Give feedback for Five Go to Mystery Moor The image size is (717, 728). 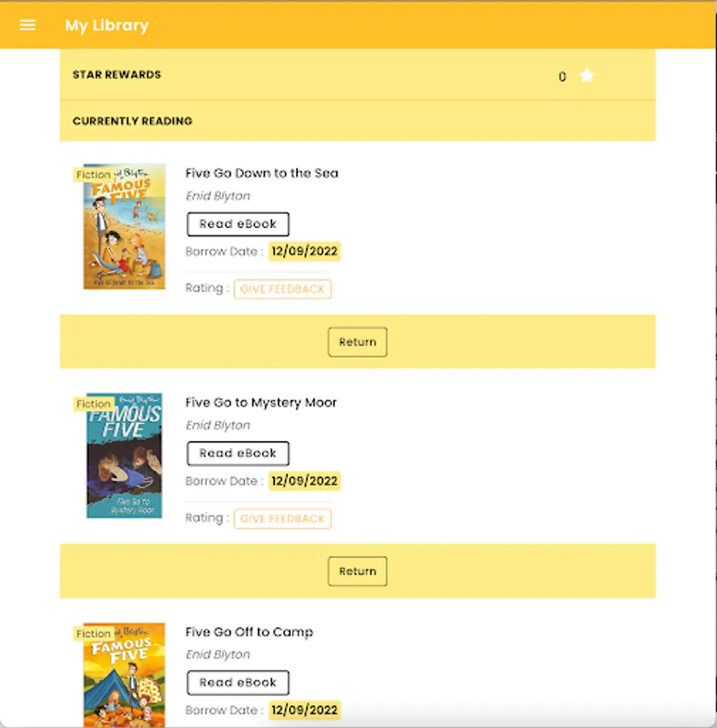[282, 518]
